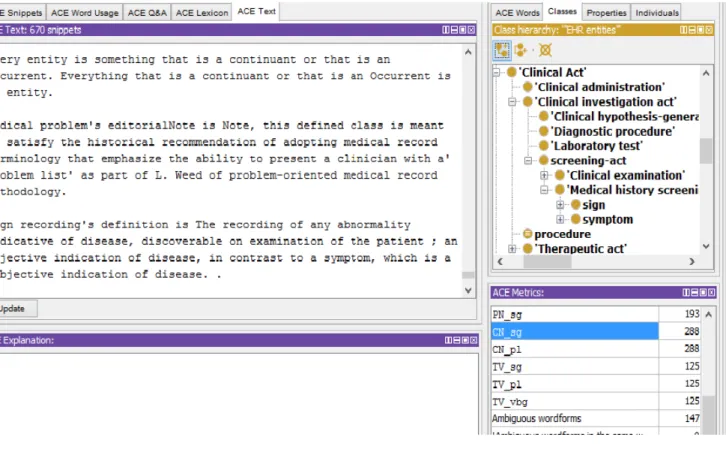Select the 'Diagnostic procedure' class
This screenshot has height=452, width=726.
tap(613, 131)
